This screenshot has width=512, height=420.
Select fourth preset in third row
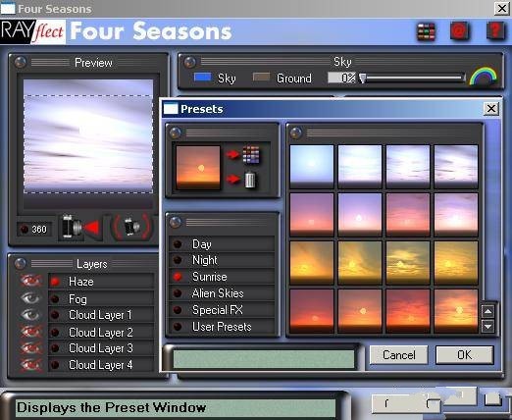point(456,263)
